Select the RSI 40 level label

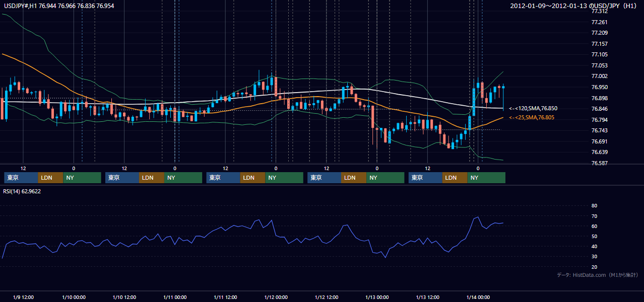pyautogui.click(x=594, y=246)
